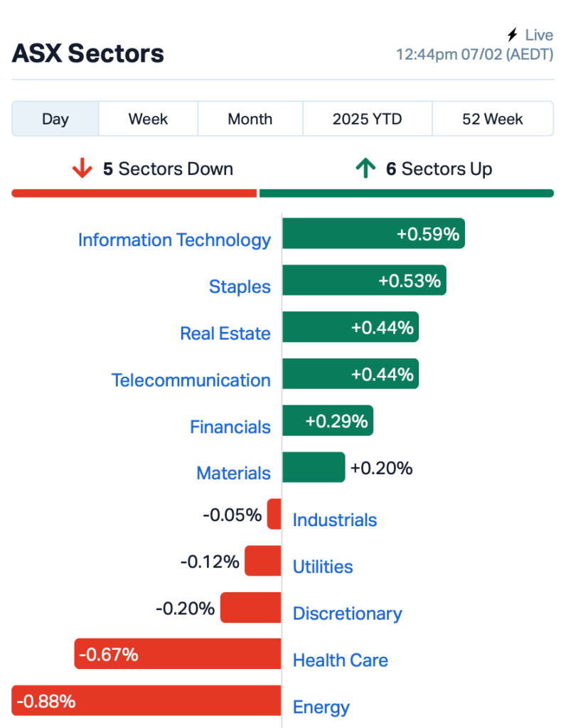Viewport: 588px width, 728px height.
Task: Click the Financials sector link
Action: pos(230,427)
